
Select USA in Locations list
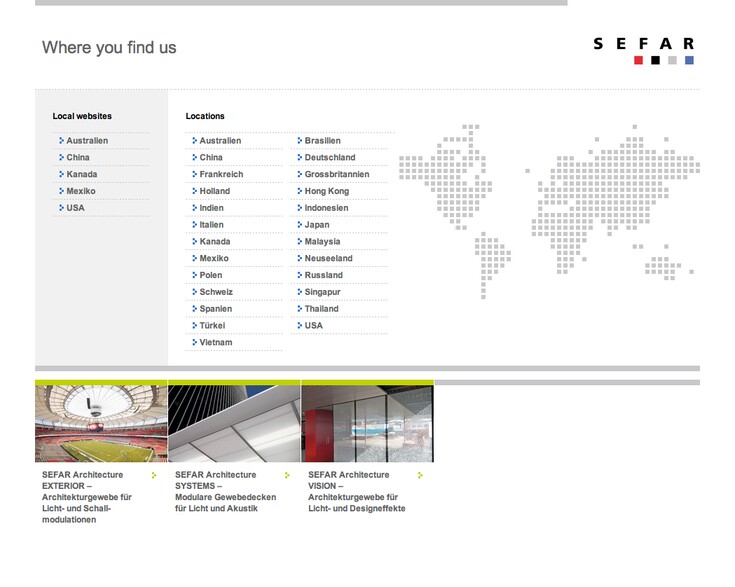click(314, 326)
